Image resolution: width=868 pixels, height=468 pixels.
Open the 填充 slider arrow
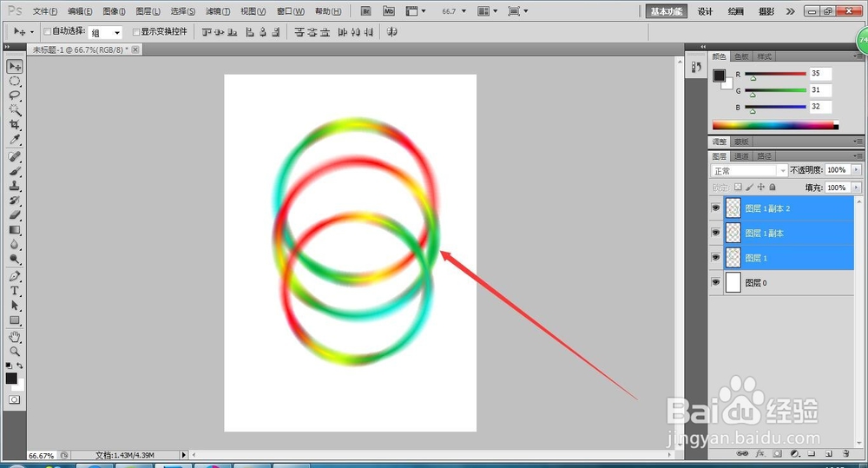coord(857,188)
